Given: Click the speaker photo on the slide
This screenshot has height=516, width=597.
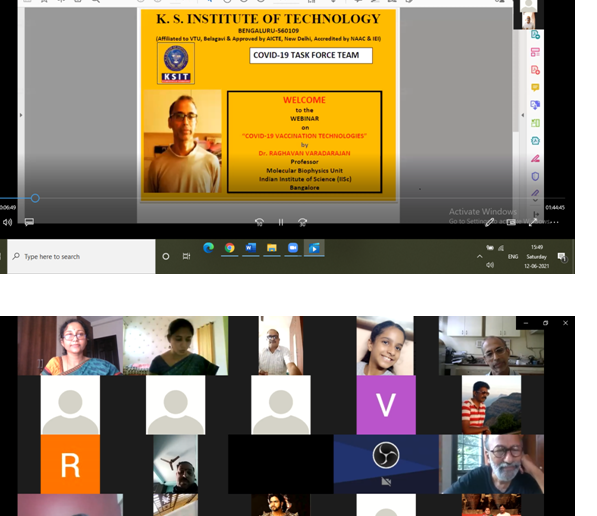Looking at the screenshot, I should [x=182, y=141].
